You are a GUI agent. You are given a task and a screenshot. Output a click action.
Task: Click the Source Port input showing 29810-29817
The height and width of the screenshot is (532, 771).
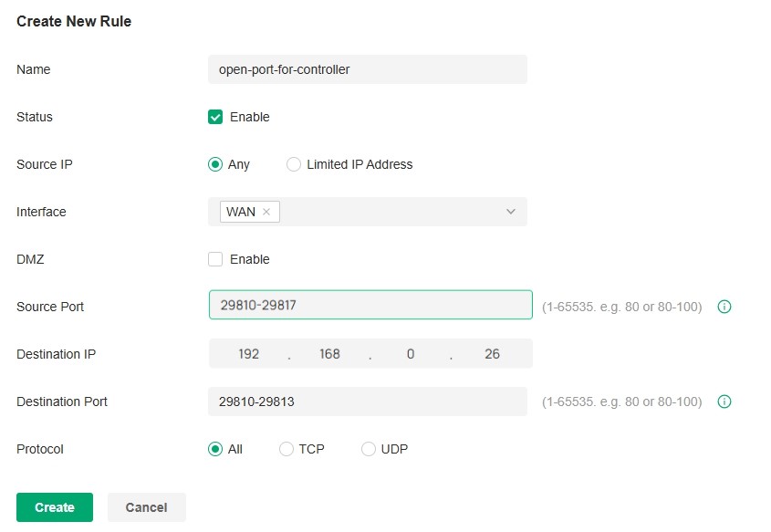coord(368,304)
